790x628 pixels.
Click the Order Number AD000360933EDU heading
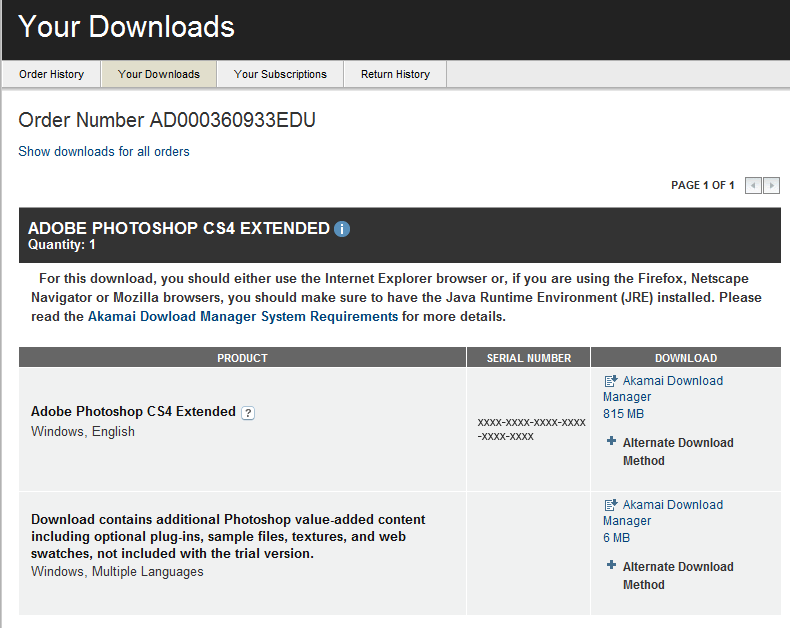167,120
